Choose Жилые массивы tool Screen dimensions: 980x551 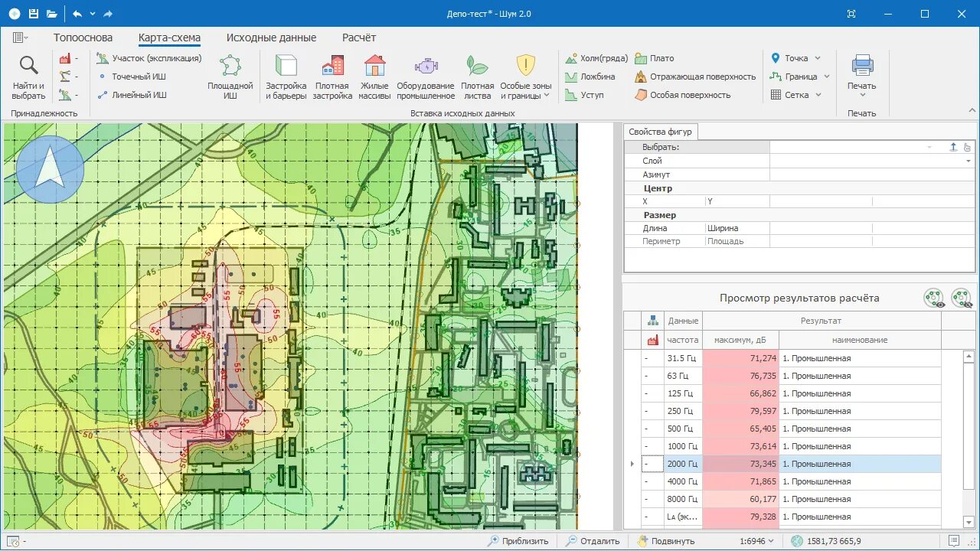(x=374, y=77)
